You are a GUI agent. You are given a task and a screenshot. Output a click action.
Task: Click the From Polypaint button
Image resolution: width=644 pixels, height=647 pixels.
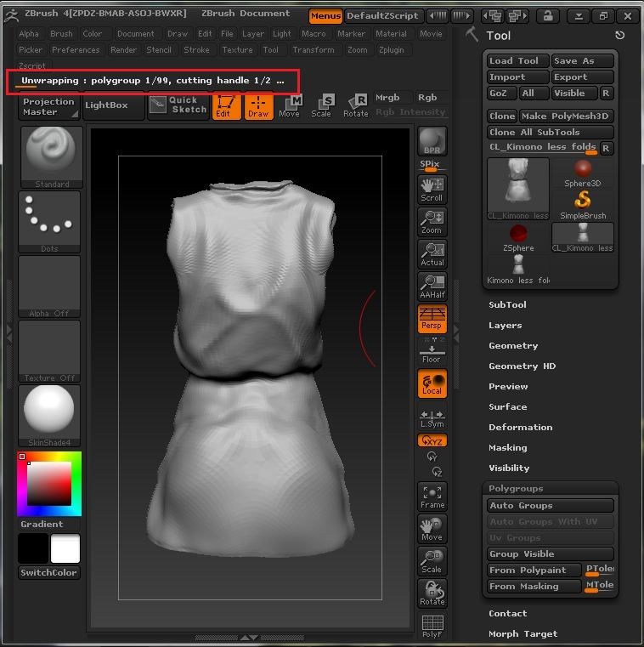coord(534,570)
